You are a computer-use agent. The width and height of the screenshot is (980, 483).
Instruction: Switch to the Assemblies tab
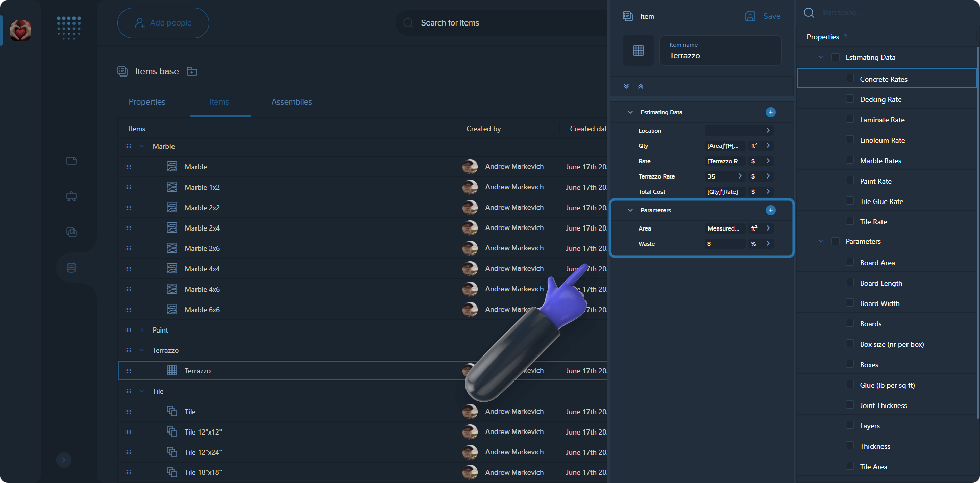291,102
